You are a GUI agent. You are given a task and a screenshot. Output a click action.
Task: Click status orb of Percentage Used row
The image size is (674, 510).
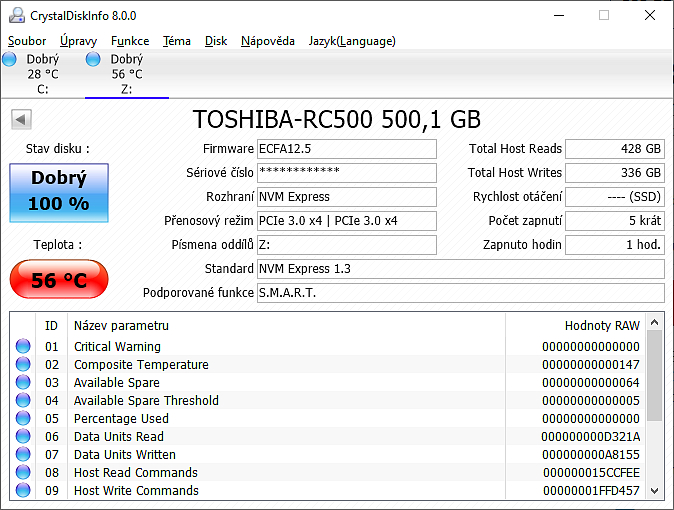click(23, 418)
